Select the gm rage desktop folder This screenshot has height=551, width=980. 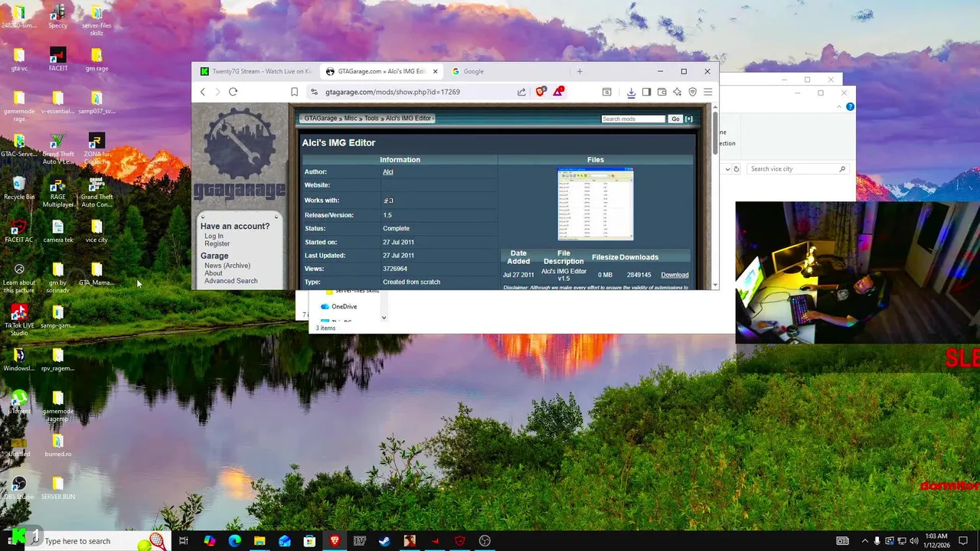[x=96, y=59]
